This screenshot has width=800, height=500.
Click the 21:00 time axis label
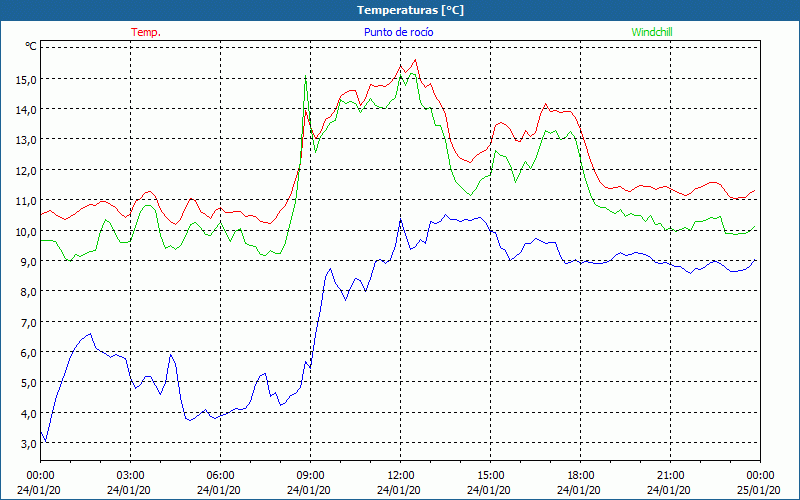click(x=670, y=476)
